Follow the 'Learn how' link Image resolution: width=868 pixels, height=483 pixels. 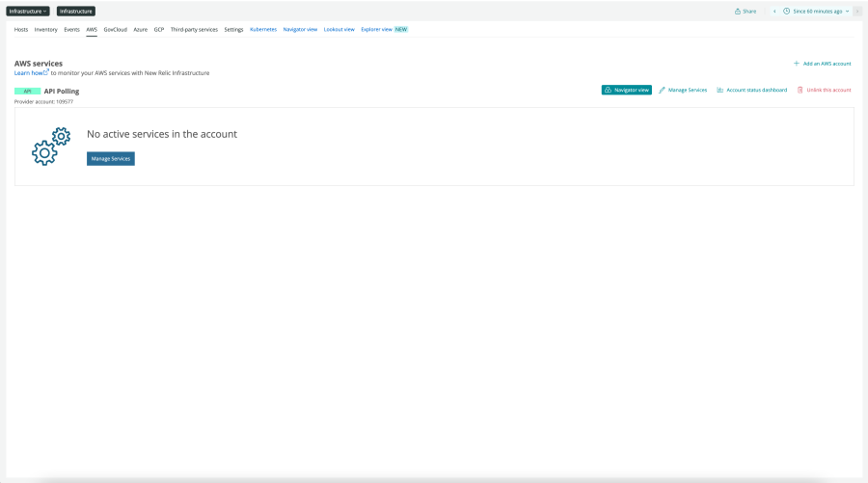(31, 72)
